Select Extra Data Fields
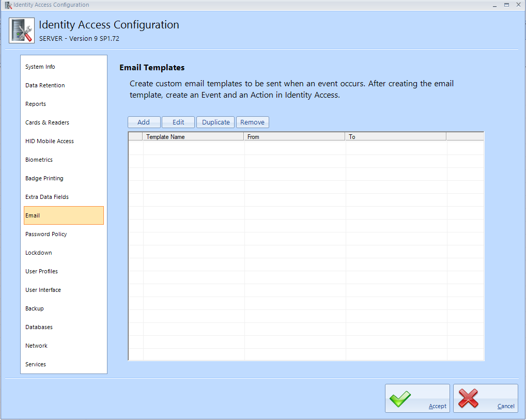Screen dimensions: 526x420 (64, 197)
